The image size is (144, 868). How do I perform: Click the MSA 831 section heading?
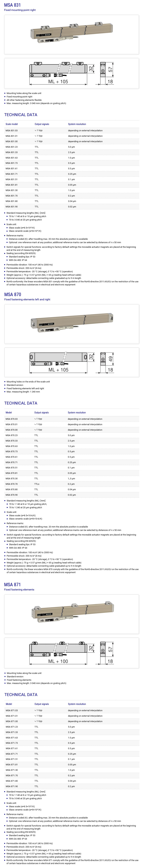tap(12, 5)
